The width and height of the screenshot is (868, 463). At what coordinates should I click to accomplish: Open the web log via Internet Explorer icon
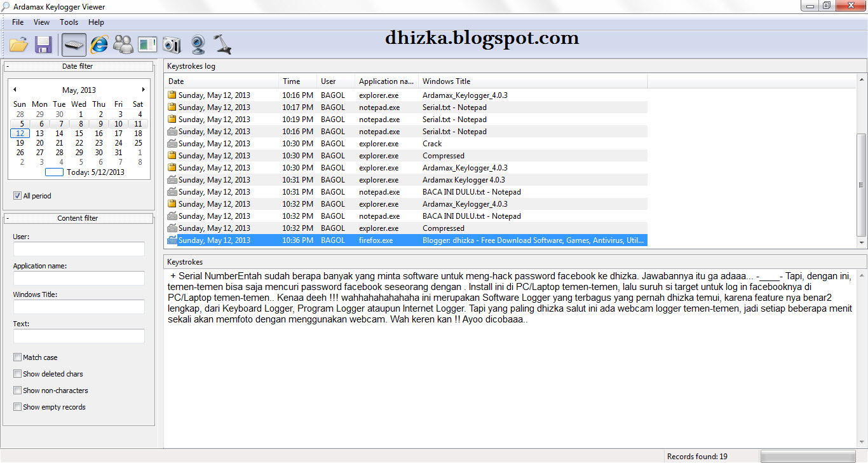pos(99,45)
